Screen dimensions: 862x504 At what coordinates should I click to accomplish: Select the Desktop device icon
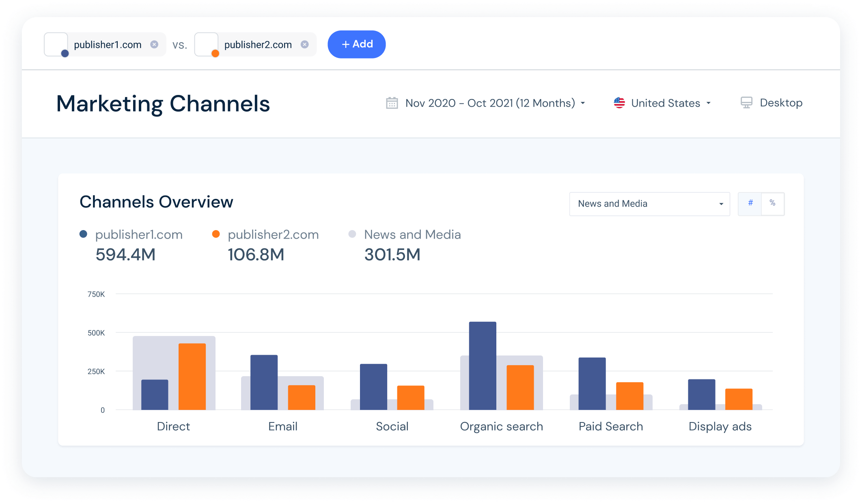click(747, 102)
